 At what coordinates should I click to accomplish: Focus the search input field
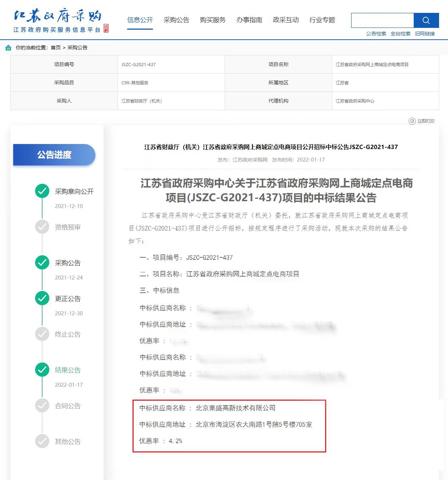click(x=382, y=20)
